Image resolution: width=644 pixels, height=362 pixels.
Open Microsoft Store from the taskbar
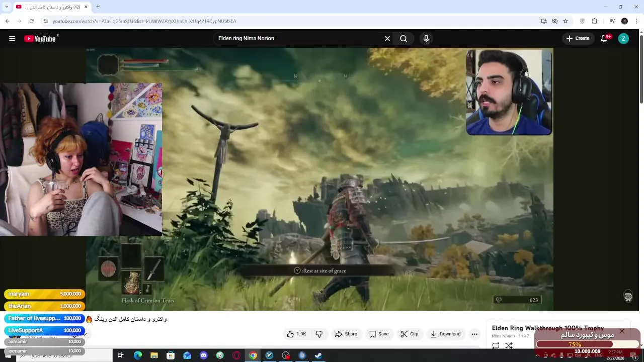point(171,355)
